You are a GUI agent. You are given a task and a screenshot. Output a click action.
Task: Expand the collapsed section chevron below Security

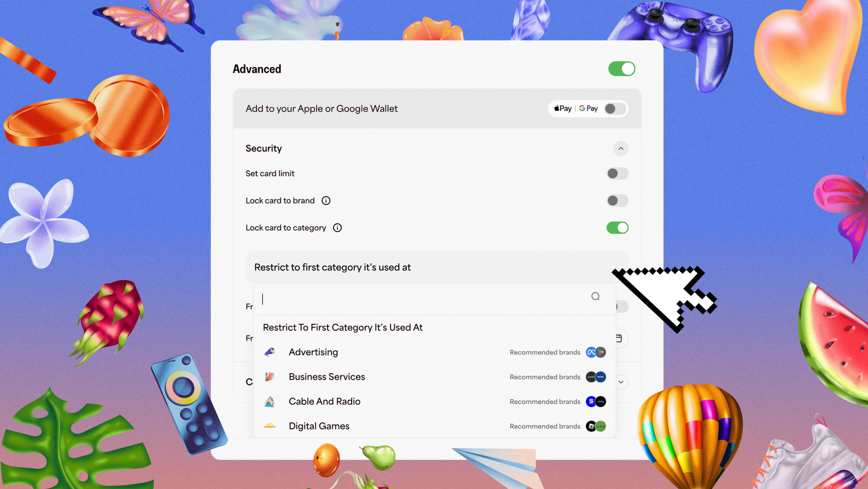620,382
